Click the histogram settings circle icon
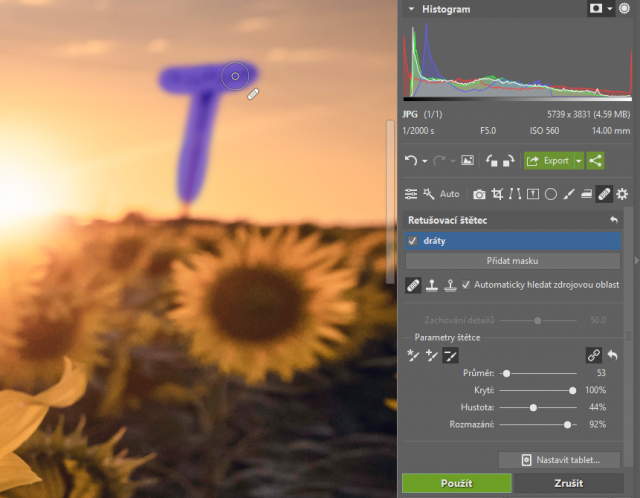 [x=624, y=9]
